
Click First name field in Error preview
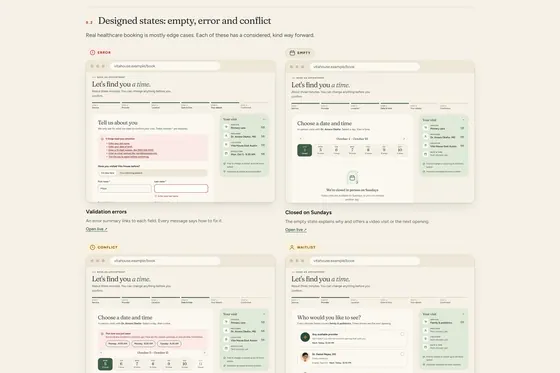click(125, 188)
